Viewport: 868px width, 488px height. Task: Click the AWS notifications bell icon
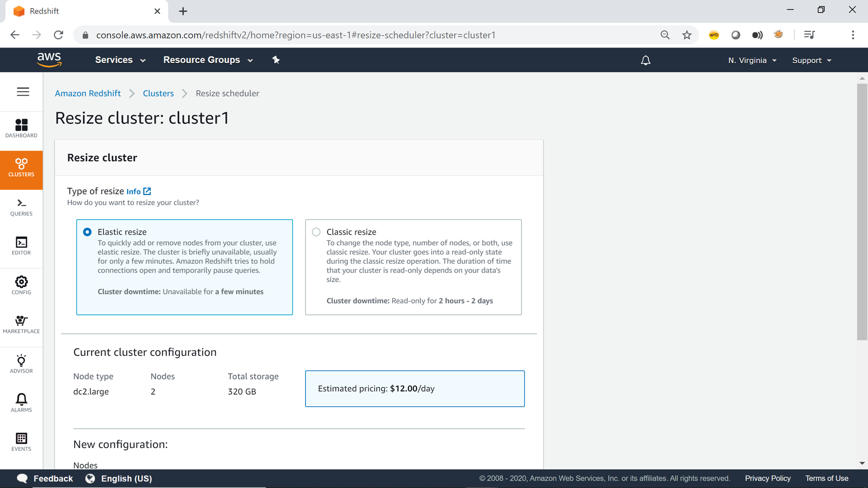645,60
